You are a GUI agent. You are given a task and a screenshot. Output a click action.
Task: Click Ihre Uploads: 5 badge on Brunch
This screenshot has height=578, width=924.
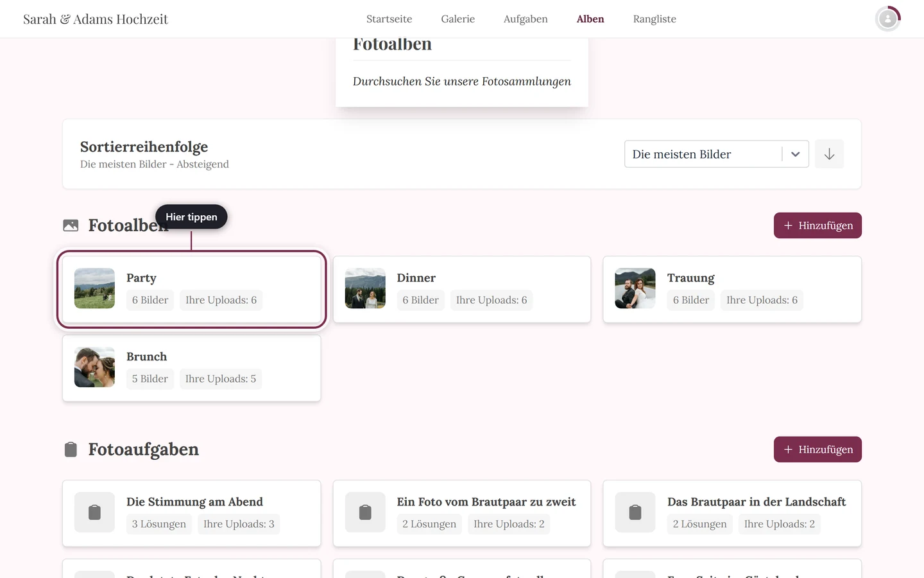point(221,379)
